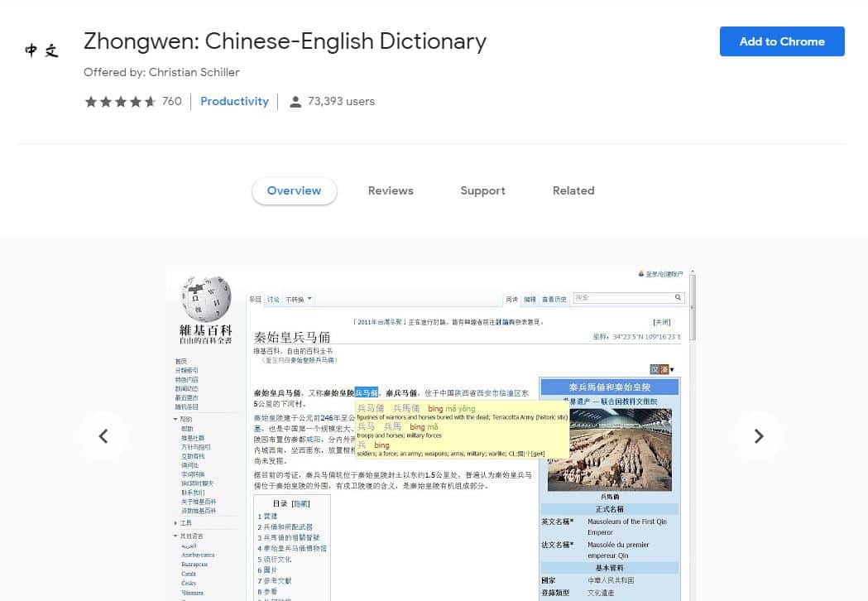Click the users person icon
This screenshot has height=601, width=868.
click(x=295, y=102)
